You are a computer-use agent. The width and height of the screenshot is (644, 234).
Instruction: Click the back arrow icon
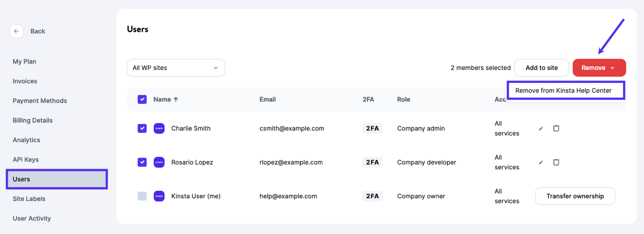(17, 31)
